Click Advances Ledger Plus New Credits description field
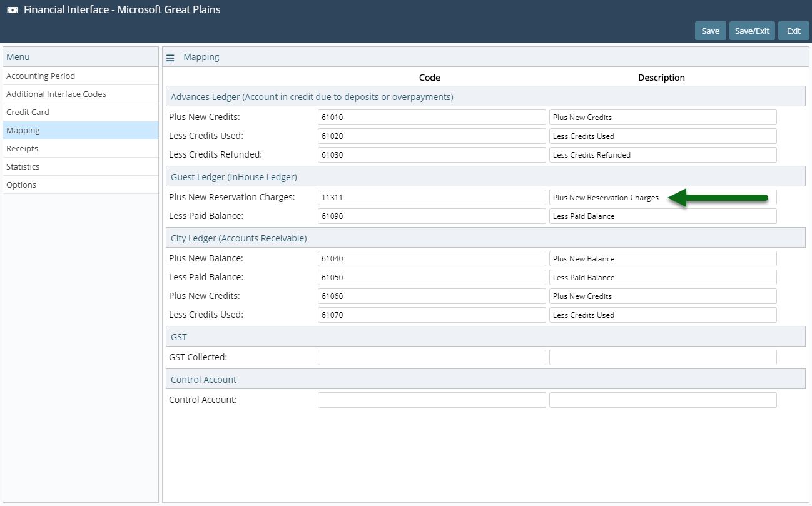 tap(663, 118)
